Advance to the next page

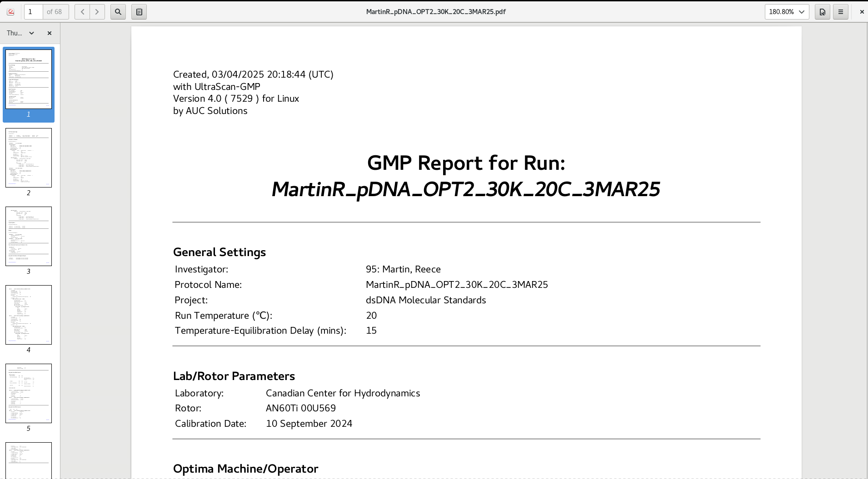point(97,12)
